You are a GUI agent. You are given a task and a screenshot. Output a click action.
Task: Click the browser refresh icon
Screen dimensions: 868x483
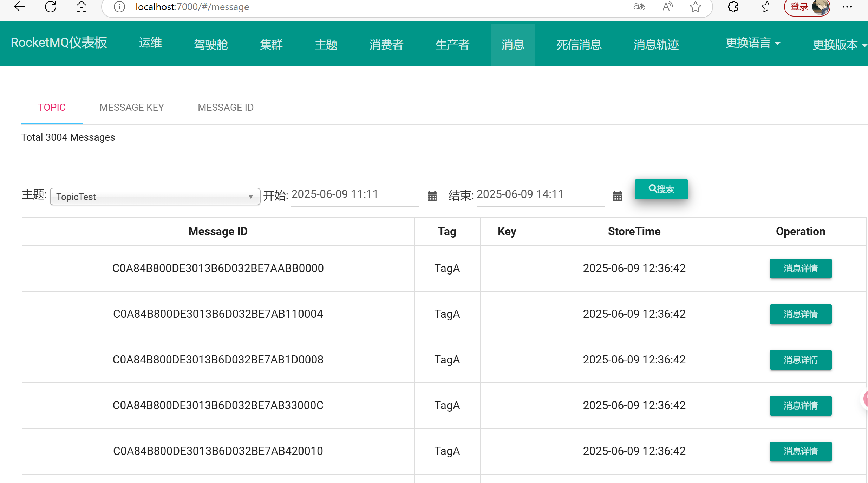[51, 7]
